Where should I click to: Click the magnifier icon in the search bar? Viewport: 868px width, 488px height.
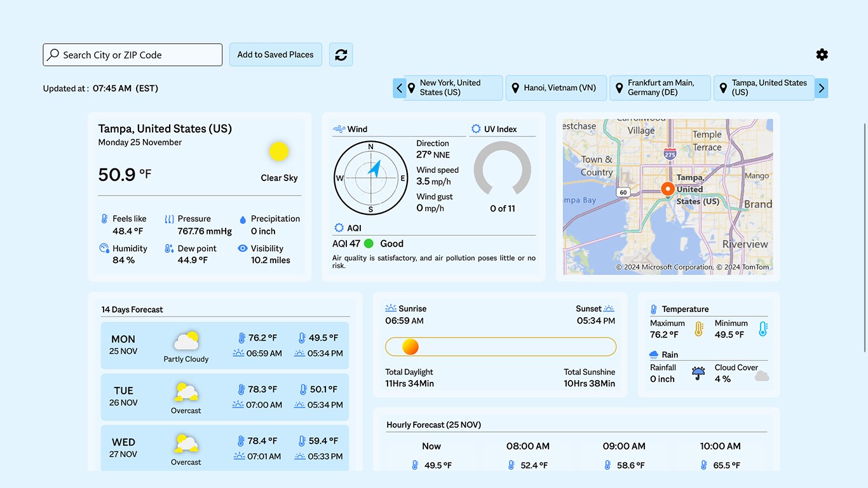tap(54, 55)
